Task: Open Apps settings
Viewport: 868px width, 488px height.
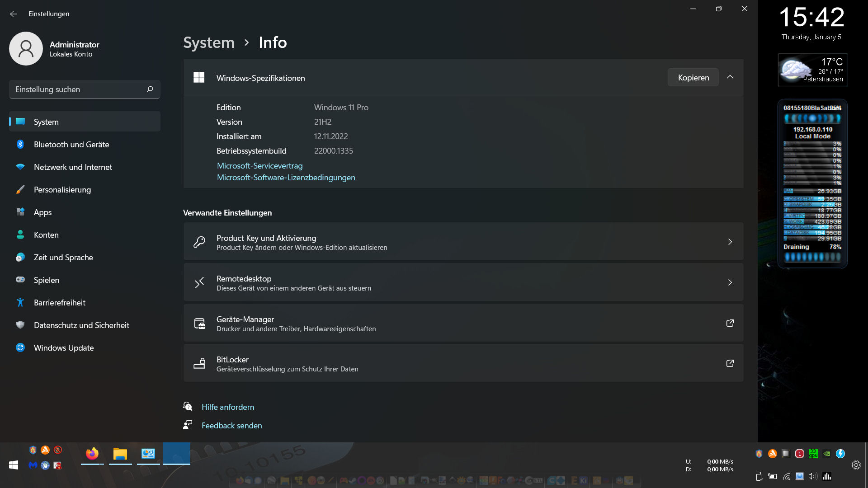Action: point(85,212)
